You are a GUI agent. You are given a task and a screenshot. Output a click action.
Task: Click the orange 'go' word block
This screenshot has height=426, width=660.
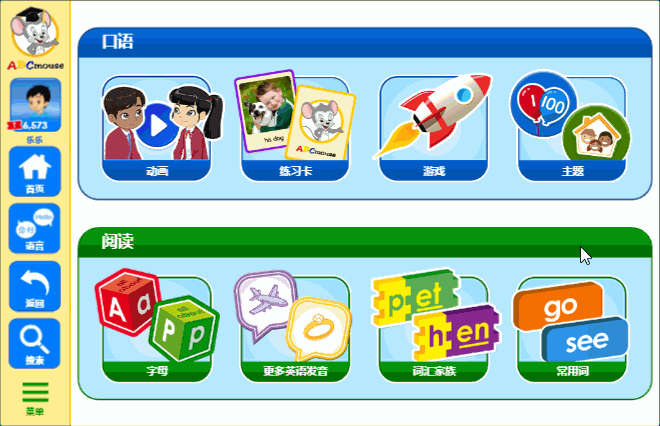coord(559,306)
